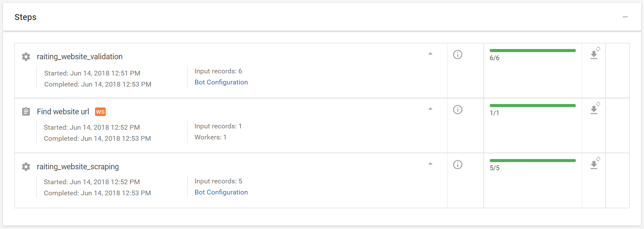Collapse the Find website url step details
This screenshot has height=229, width=644.
tap(430, 109)
